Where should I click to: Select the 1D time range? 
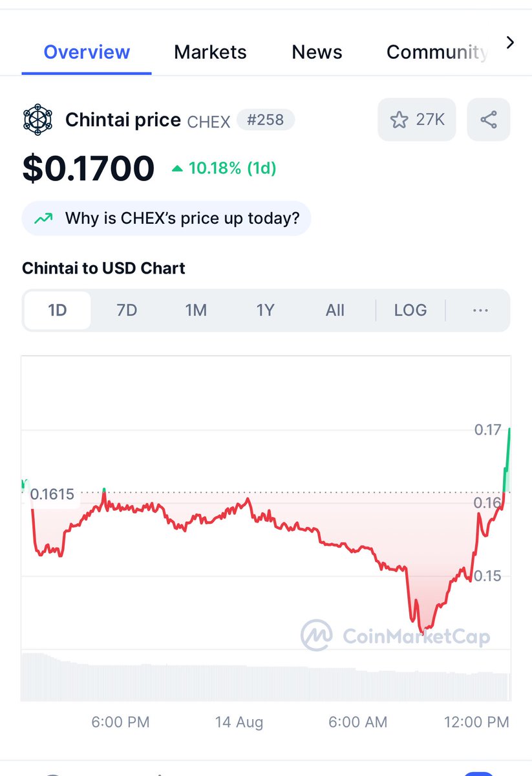(x=58, y=310)
